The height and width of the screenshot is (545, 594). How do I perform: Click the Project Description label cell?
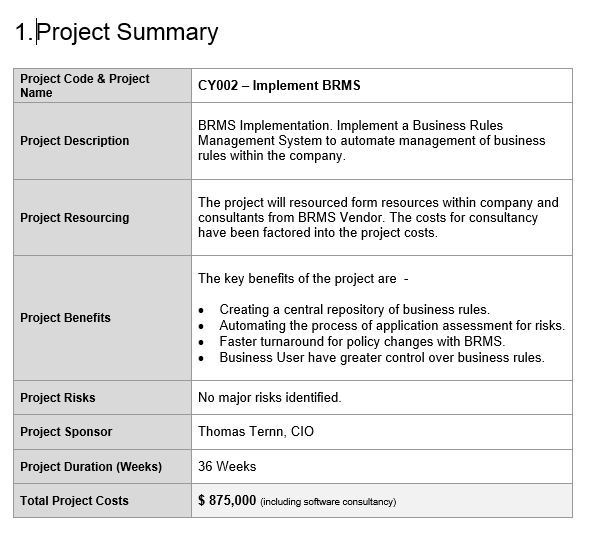click(103, 141)
